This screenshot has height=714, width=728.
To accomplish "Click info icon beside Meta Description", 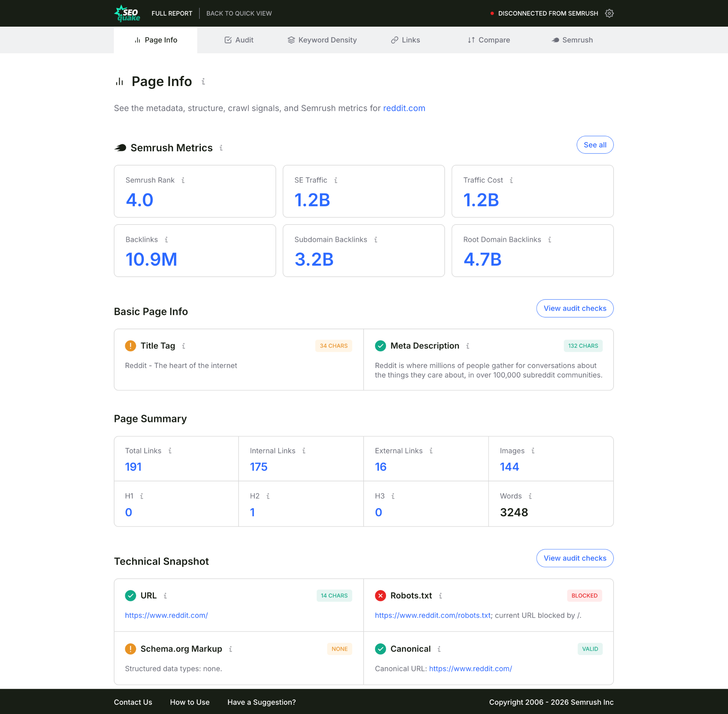I will coord(467,346).
